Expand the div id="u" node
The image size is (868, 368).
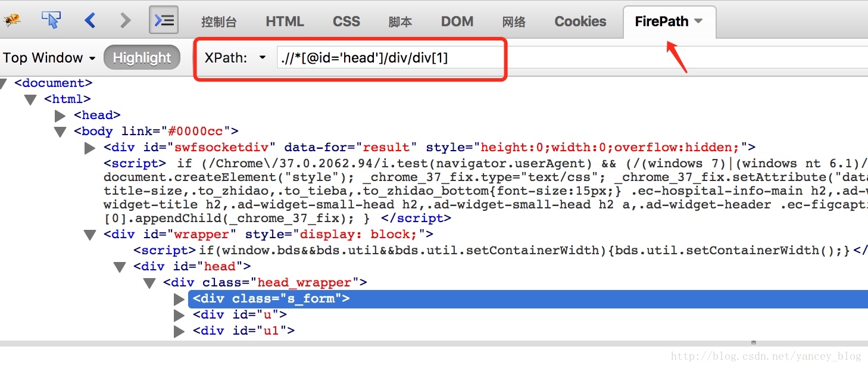[179, 315]
